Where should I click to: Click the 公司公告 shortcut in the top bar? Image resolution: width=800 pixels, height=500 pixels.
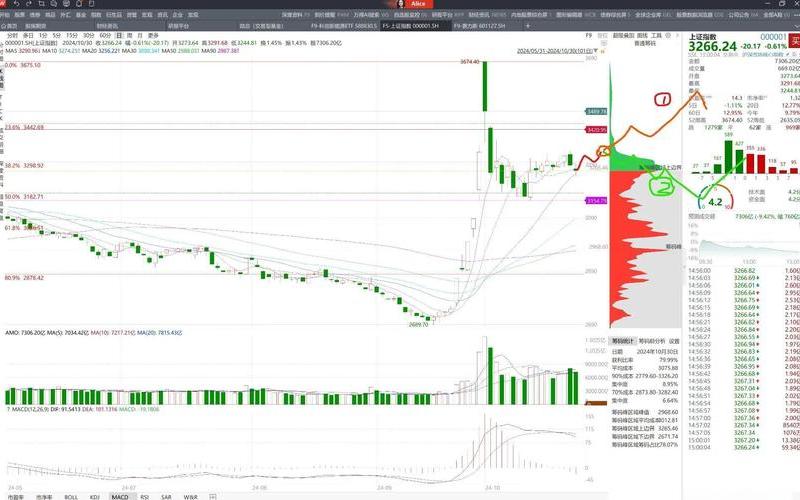[x=742, y=15]
